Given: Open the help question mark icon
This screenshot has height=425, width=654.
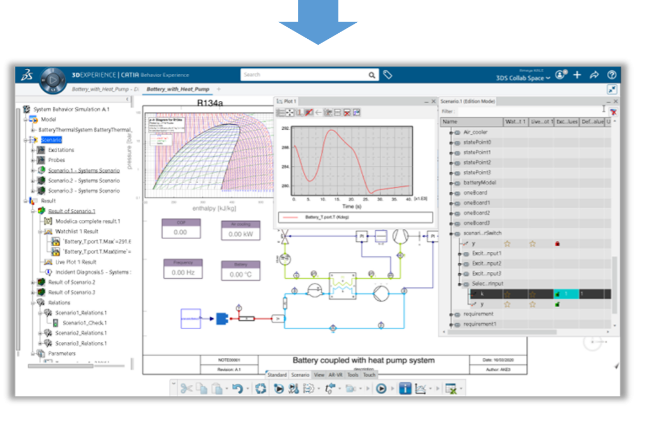Looking at the screenshot, I should [611, 75].
